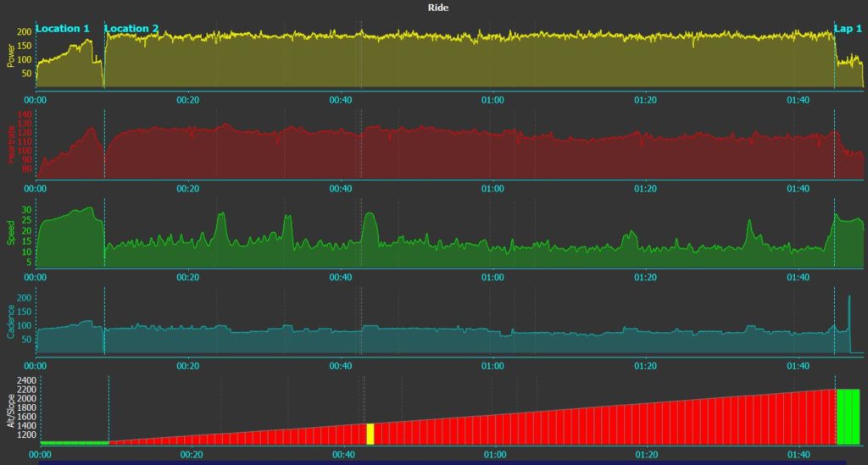This screenshot has height=465, width=868.
Task: Select the Location 2 marker label
Action: [131, 29]
